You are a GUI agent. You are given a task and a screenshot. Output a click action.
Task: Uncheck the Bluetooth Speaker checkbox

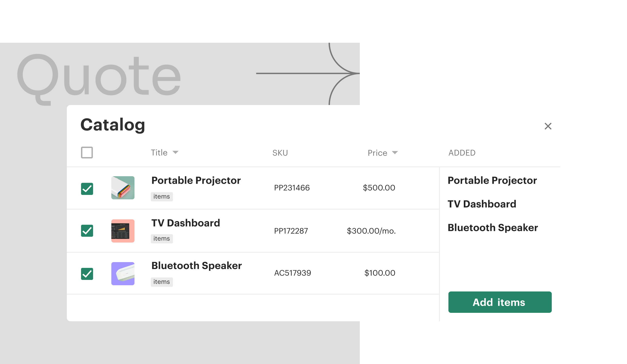click(87, 274)
